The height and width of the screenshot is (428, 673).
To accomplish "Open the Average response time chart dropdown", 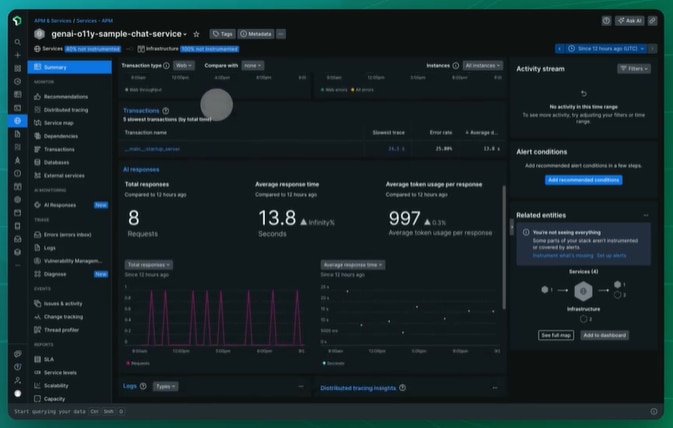I will (x=353, y=265).
